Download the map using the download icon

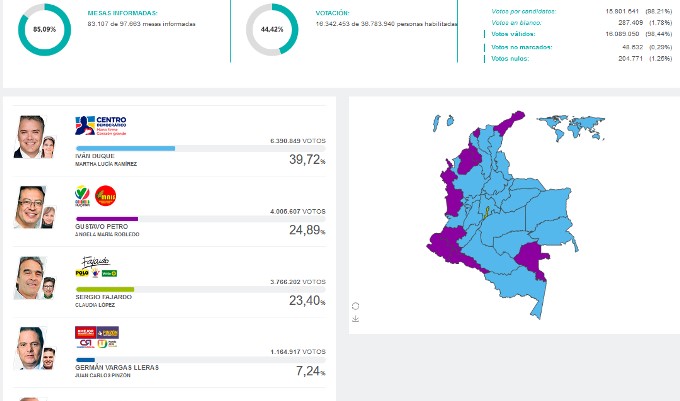356,319
